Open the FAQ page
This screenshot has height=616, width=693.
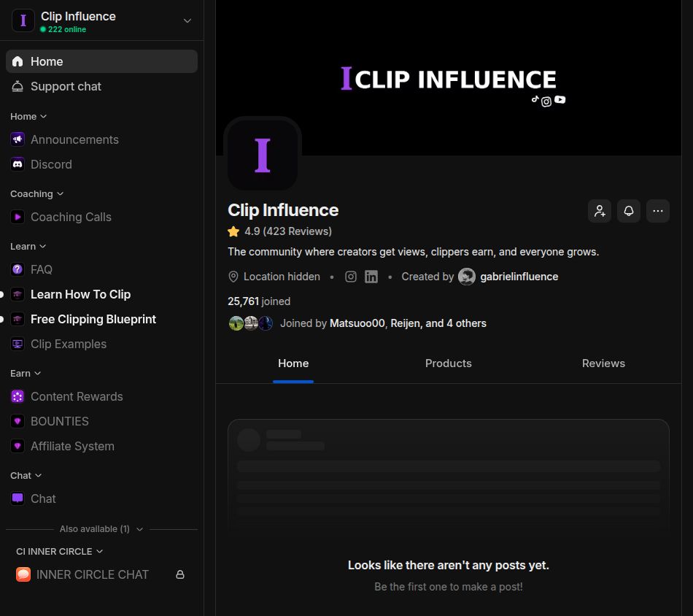[x=101, y=269]
